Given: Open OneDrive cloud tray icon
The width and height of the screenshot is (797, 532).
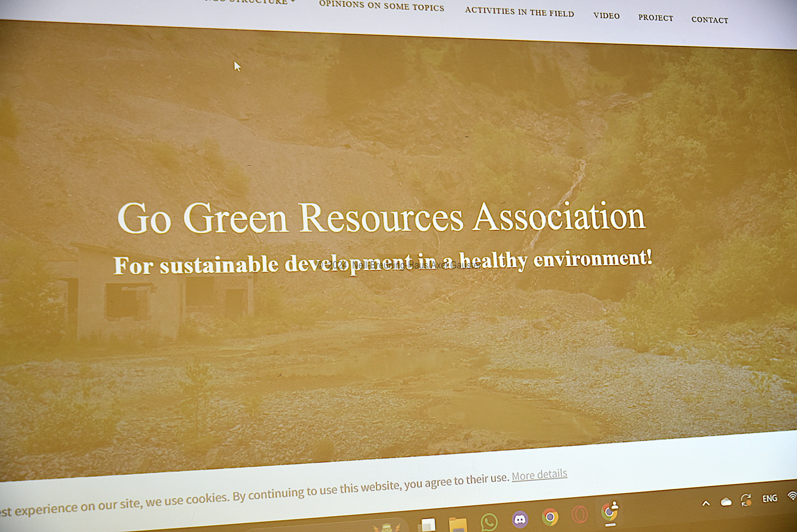Looking at the screenshot, I should click(x=726, y=502).
